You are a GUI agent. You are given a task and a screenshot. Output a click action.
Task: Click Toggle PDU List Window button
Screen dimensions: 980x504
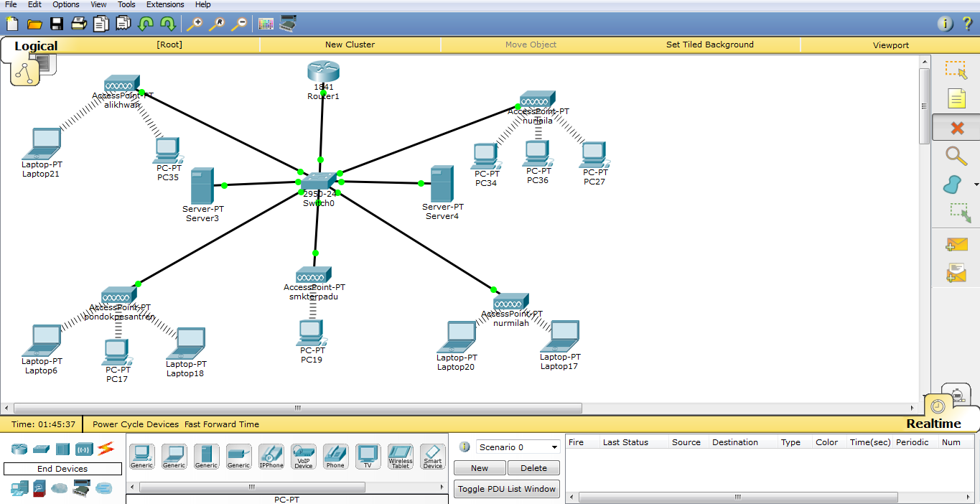pos(507,489)
